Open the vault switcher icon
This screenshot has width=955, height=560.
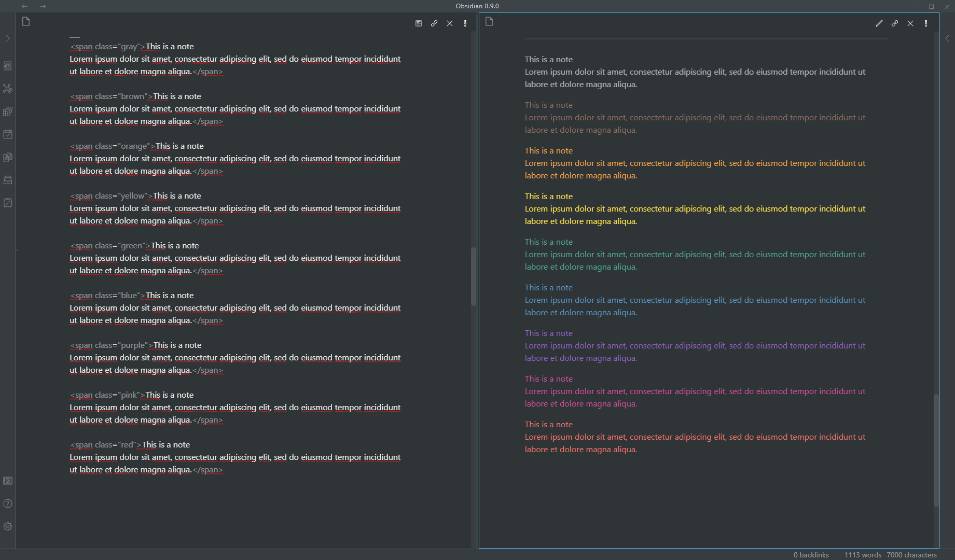pos(8,481)
